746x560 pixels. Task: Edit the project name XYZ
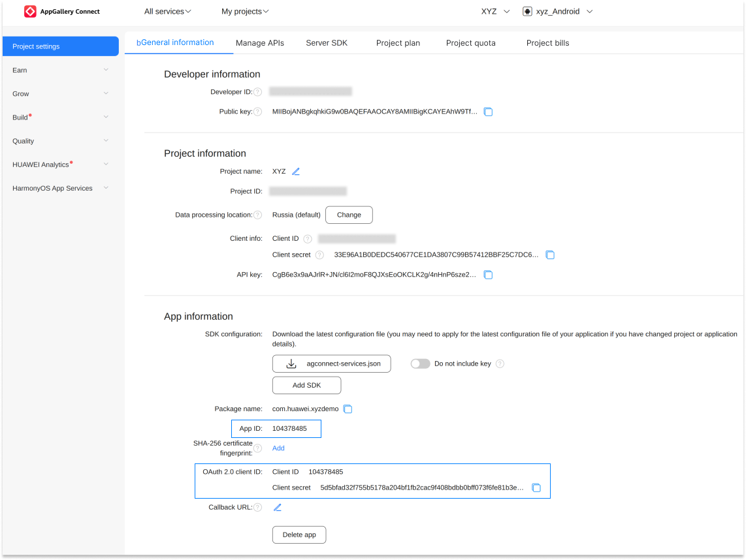[296, 172]
